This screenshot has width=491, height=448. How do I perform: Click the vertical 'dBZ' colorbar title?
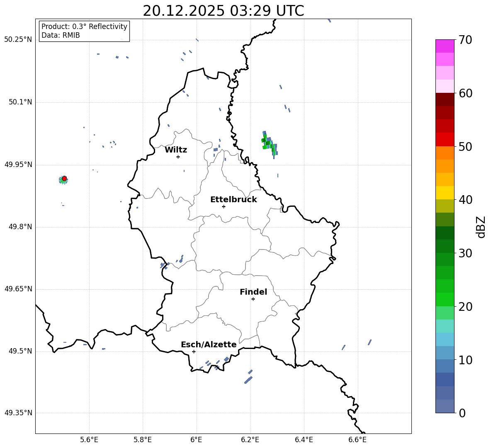click(481, 227)
